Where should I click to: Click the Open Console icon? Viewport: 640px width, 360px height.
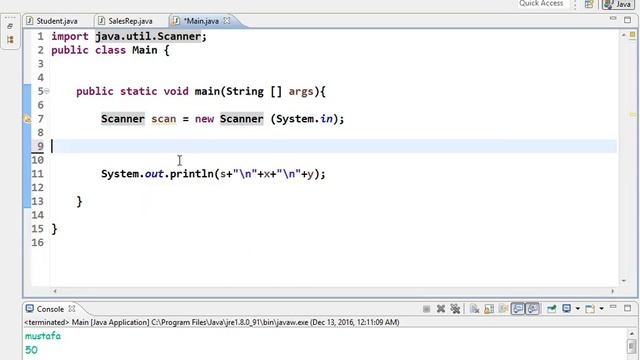click(590, 309)
